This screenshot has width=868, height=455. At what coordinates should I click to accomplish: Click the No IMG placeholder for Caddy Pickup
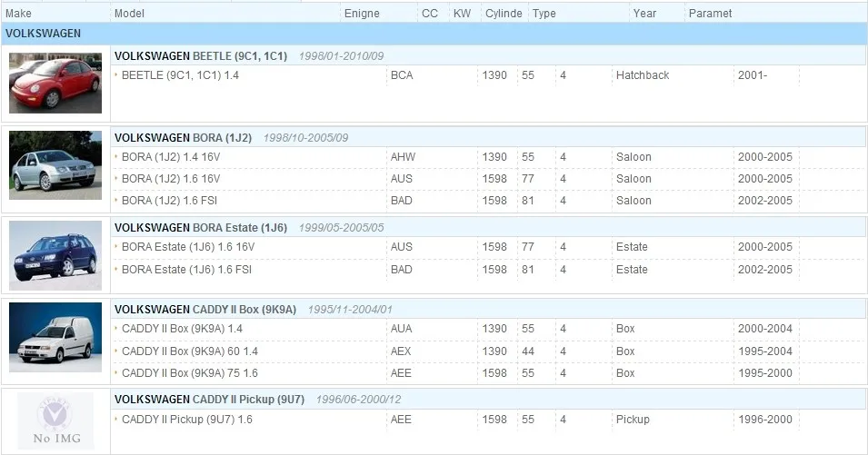click(x=55, y=420)
